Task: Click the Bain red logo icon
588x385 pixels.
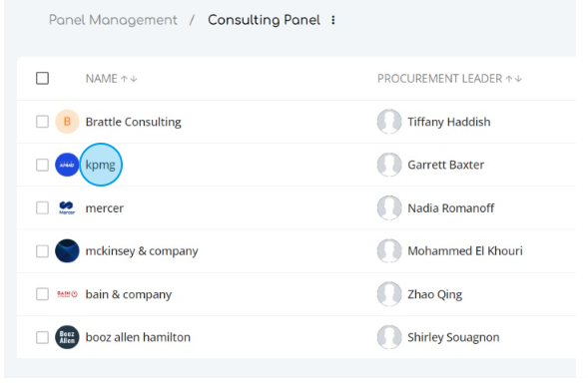Action: pyautogui.click(x=67, y=294)
